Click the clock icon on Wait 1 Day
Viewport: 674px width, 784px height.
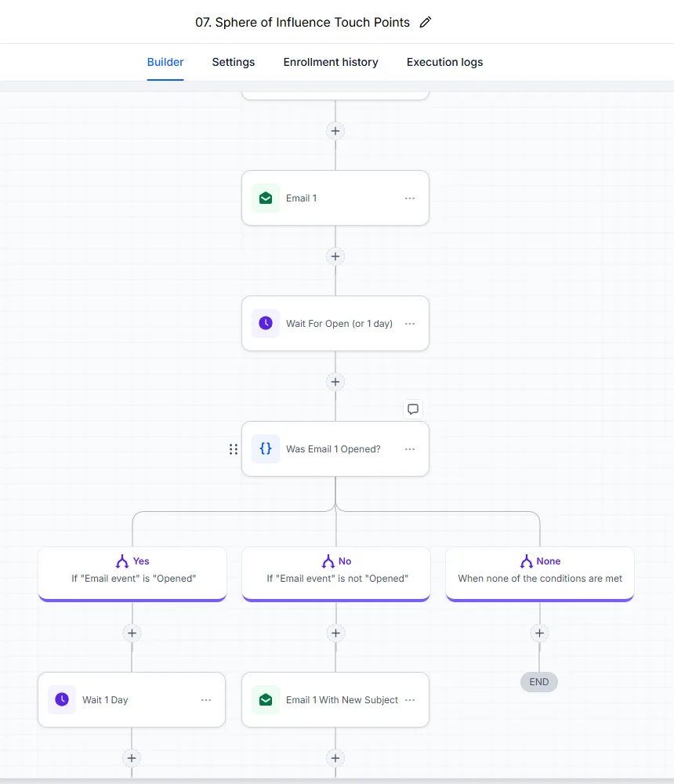click(62, 699)
